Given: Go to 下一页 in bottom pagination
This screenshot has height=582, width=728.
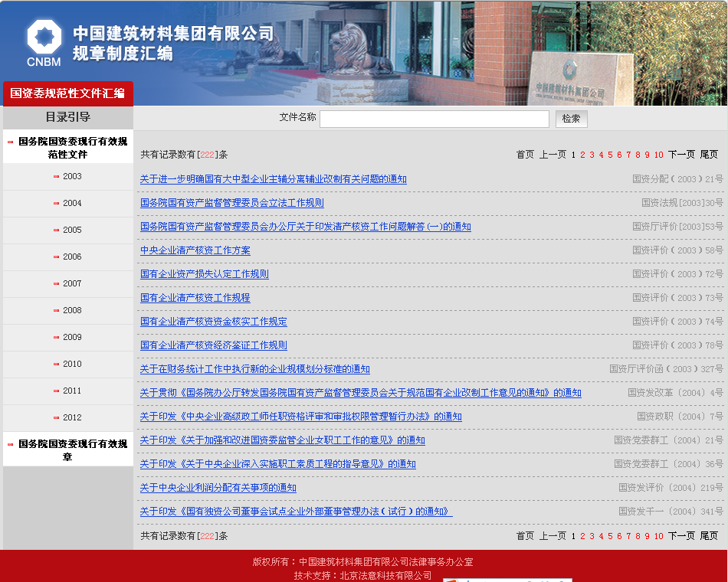Looking at the screenshot, I should 681,536.
